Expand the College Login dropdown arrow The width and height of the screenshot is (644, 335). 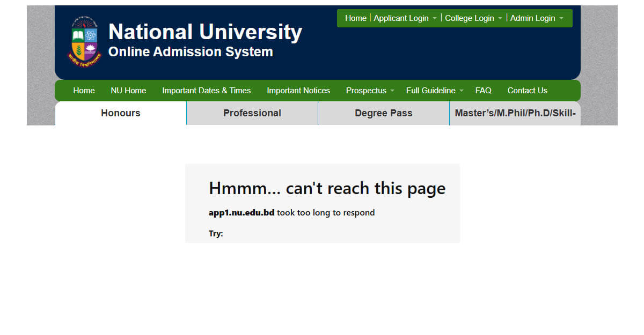point(500,19)
